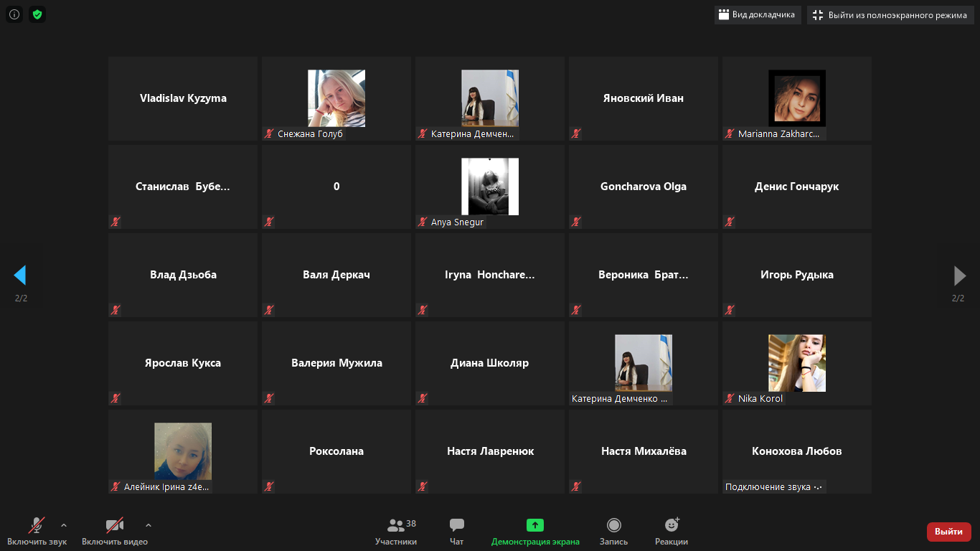Expand video options arrow next to camera
Image resolution: width=980 pixels, height=551 pixels.
[x=149, y=525]
